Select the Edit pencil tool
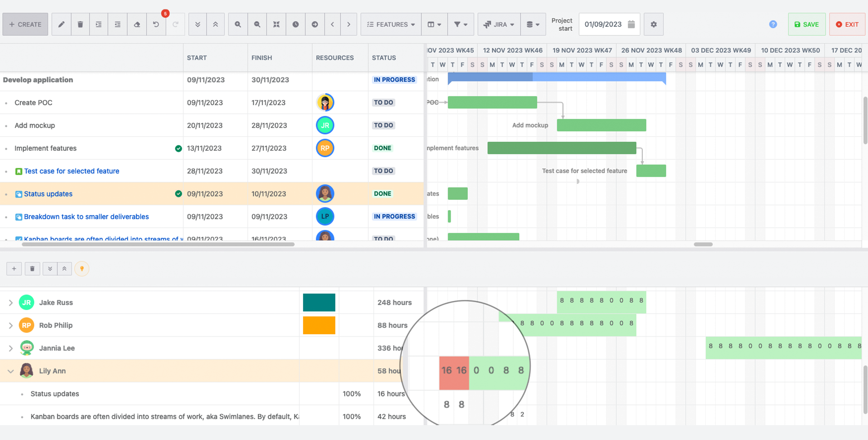This screenshot has height=440, width=868. [61, 24]
